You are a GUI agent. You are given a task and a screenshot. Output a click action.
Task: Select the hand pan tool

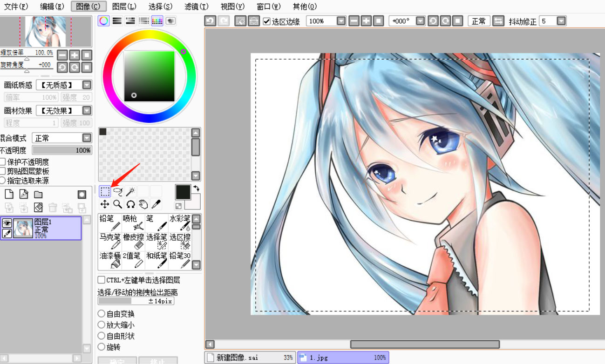(x=143, y=204)
